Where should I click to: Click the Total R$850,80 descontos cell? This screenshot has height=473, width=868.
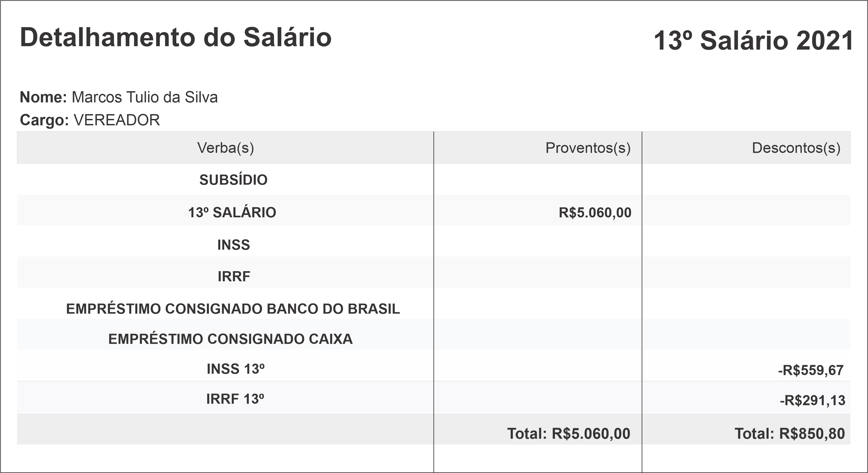point(790,434)
